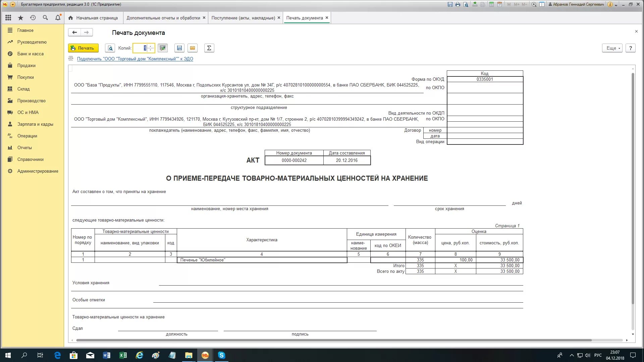Open Word from the taskbar

click(x=107, y=355)
